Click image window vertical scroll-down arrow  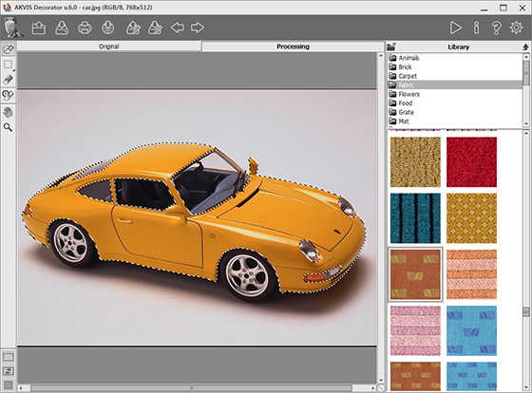tap(381, 381)
